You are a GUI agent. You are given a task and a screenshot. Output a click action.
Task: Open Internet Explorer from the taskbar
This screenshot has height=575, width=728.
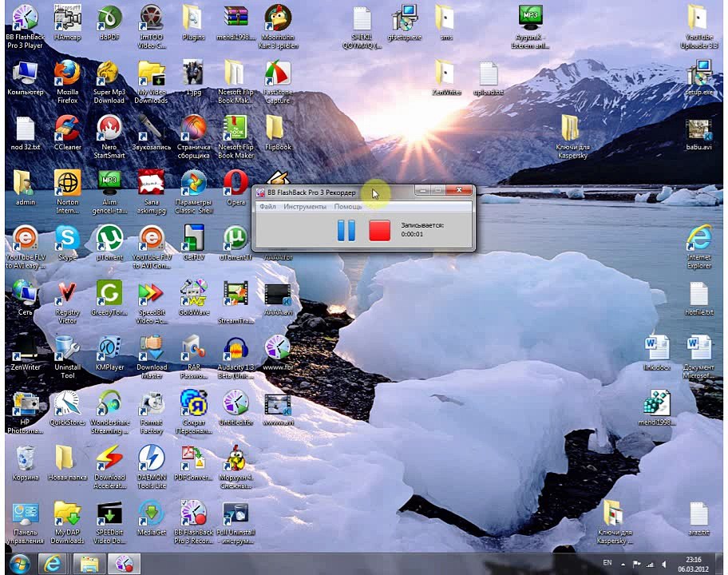(52, 564)
